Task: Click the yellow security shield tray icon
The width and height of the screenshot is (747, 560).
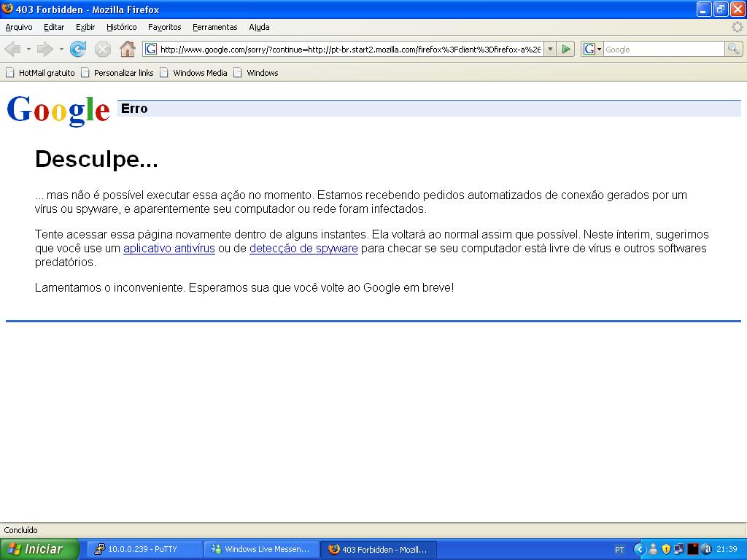Action: (666, 550)
